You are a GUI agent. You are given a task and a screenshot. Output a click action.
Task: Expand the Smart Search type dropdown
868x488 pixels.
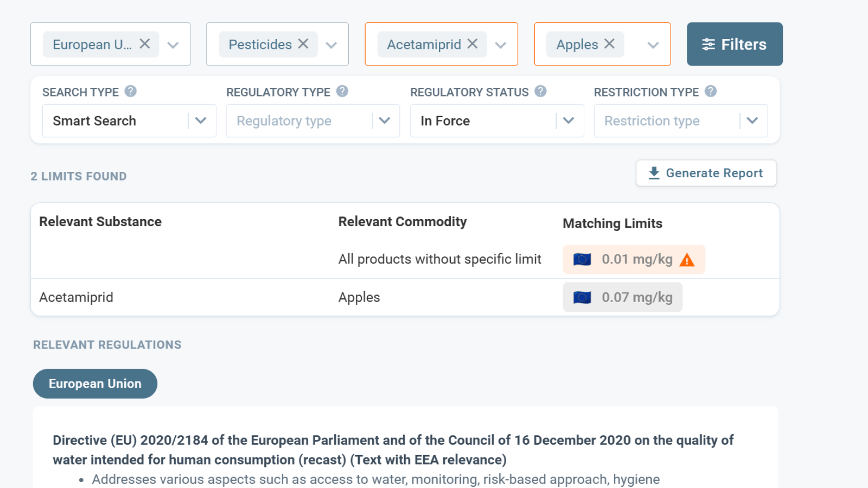pos(201,120)
